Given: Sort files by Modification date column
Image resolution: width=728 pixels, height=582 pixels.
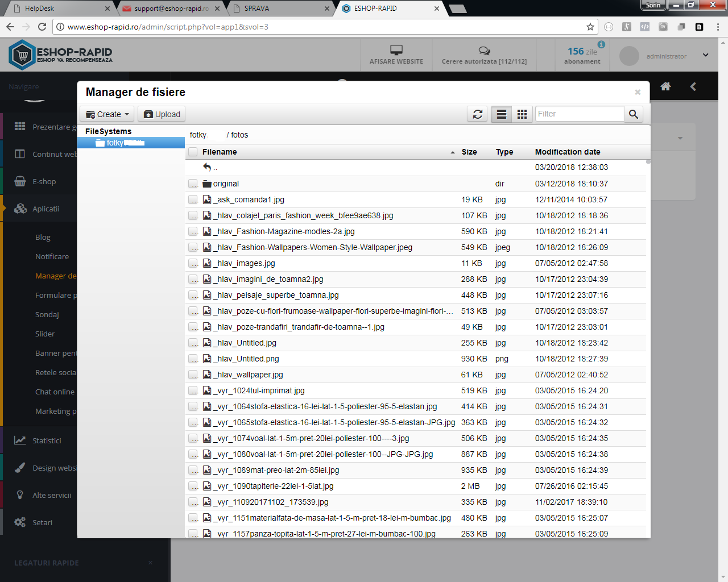Looking at the screenshot, I should pyautogui.click(x=568, y=152).
